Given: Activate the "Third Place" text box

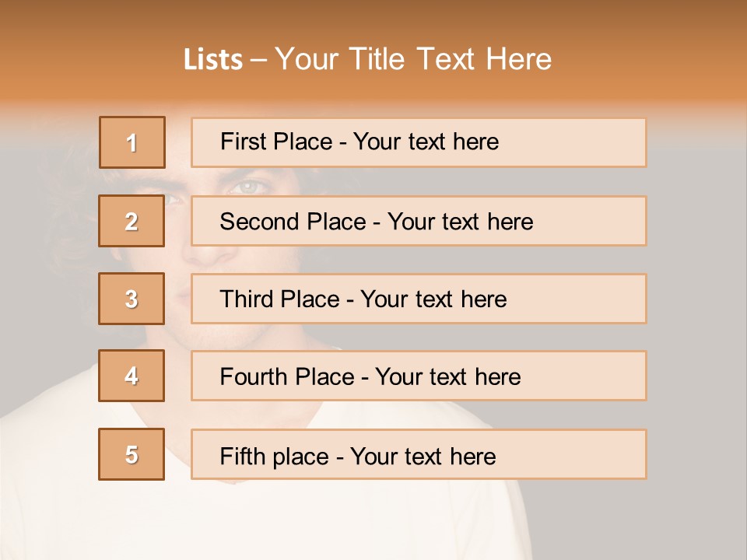Looking at the screenshot, I should tap(419, 299).
